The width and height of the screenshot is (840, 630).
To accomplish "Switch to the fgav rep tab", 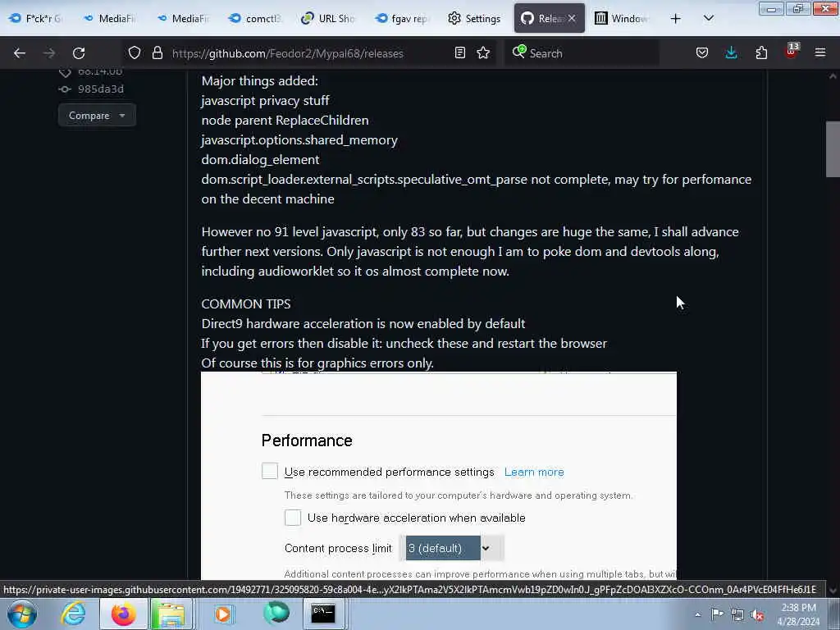I will tap(402, 19).
